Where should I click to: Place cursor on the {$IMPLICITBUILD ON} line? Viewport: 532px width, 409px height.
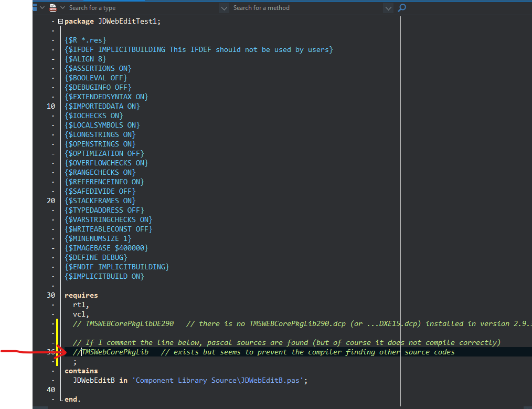(x=104, y=276)
